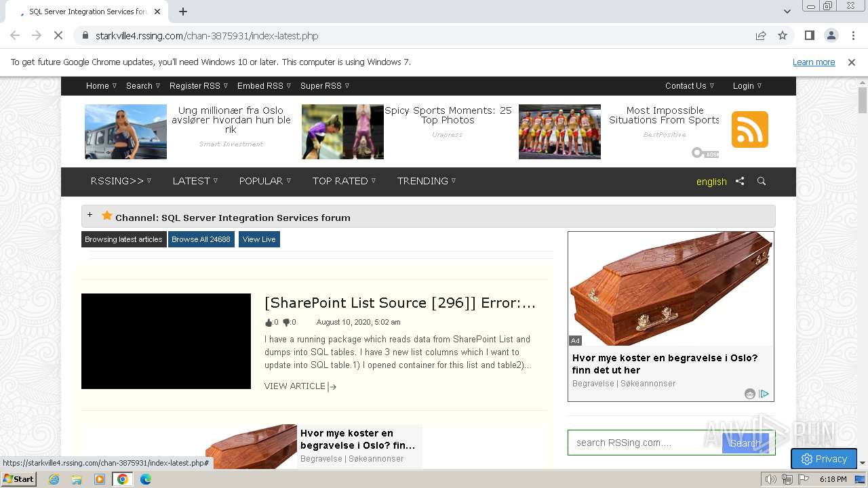Expand the Search menu in top bar
Screen dimensions: 868x488
coord(143,86)
